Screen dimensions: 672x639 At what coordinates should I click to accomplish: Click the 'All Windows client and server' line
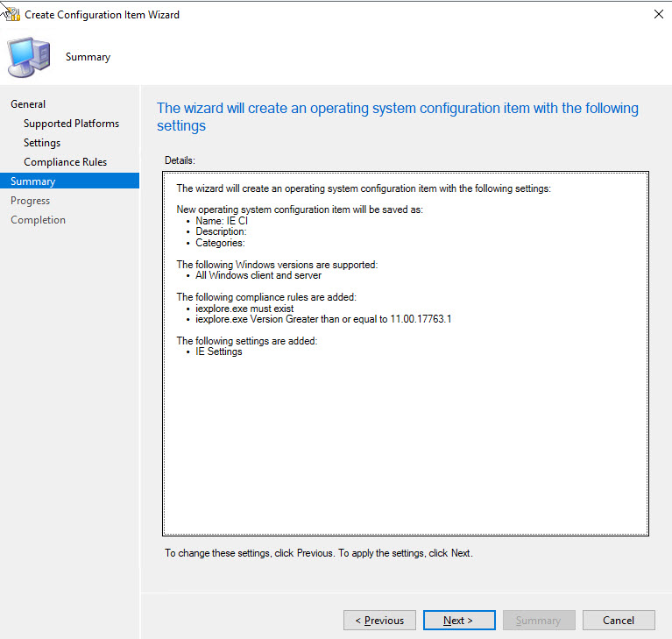point(258,275)
